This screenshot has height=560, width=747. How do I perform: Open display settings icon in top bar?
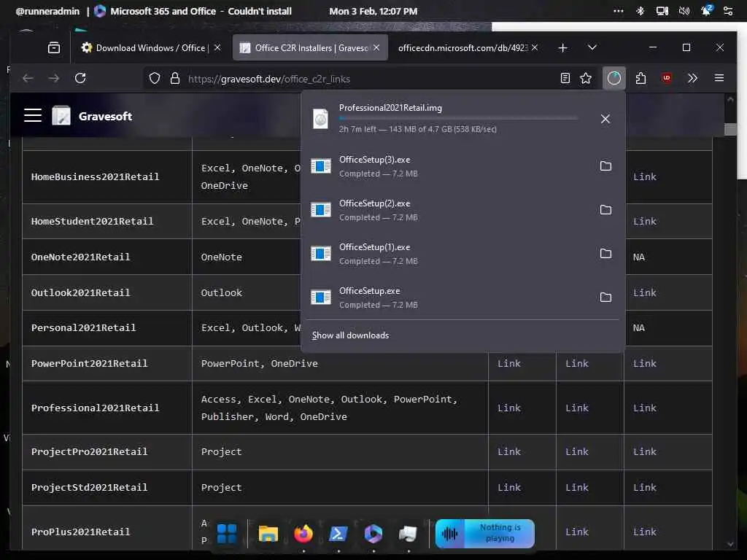pyautogui.click(x=662, y=11)
